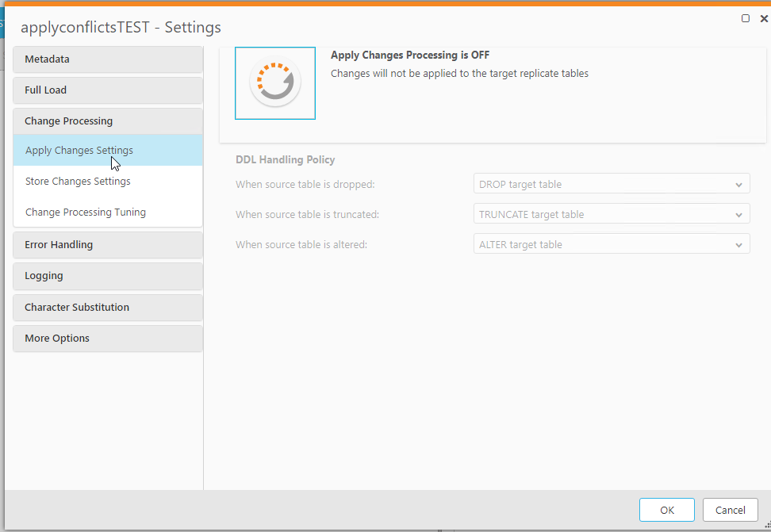Expand the Full Load section
The image size is (771, 532).
point(108,90)
